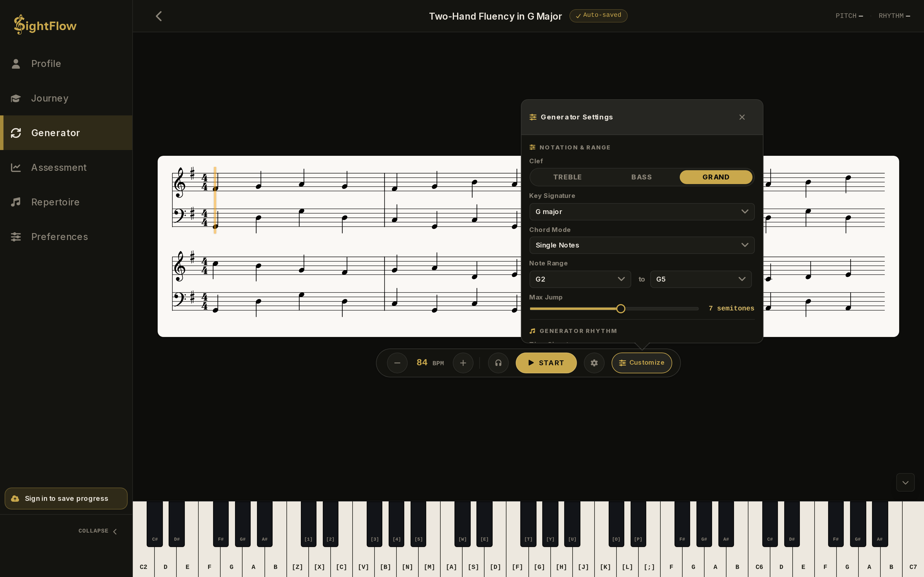Go back using the header arrow
Screen dimensions: 924x577
[159, 16]
